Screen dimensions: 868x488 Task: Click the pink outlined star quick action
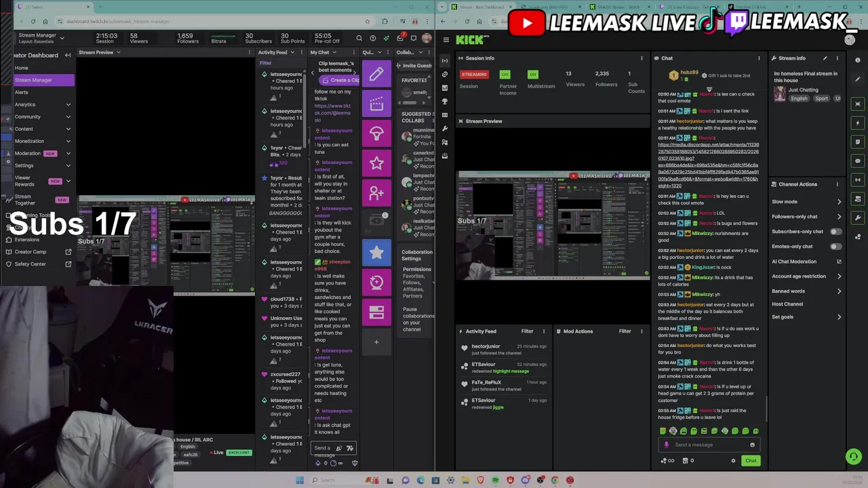pos(376,163)
